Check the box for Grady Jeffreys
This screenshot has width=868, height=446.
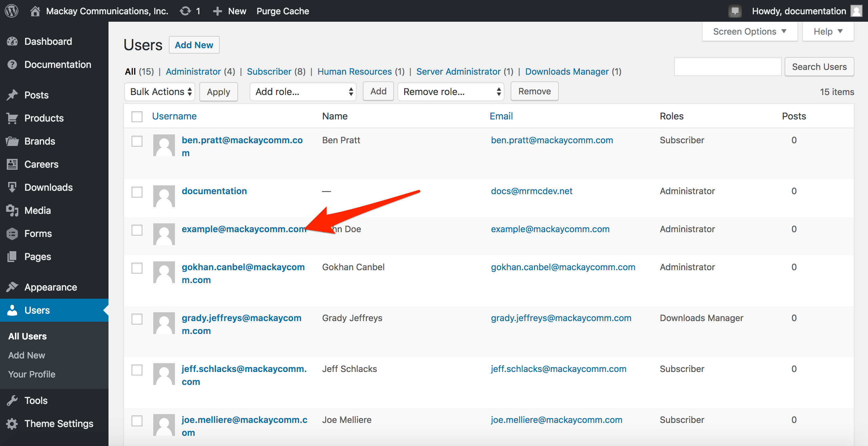click(x=137, y=319)
